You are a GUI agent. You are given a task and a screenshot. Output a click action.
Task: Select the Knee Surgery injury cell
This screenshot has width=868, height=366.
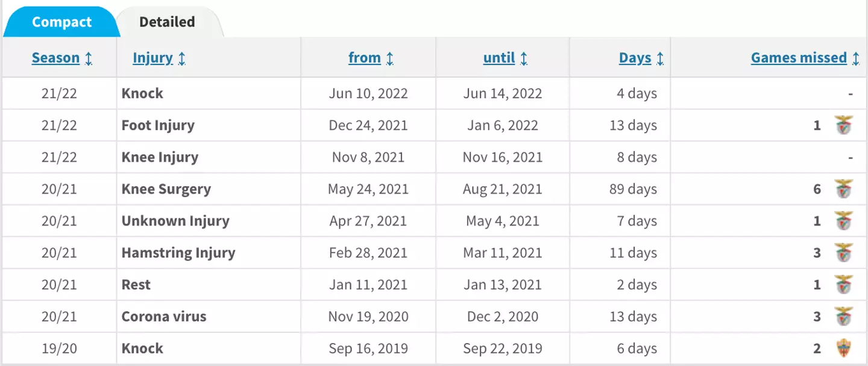[x=166, y=189]
